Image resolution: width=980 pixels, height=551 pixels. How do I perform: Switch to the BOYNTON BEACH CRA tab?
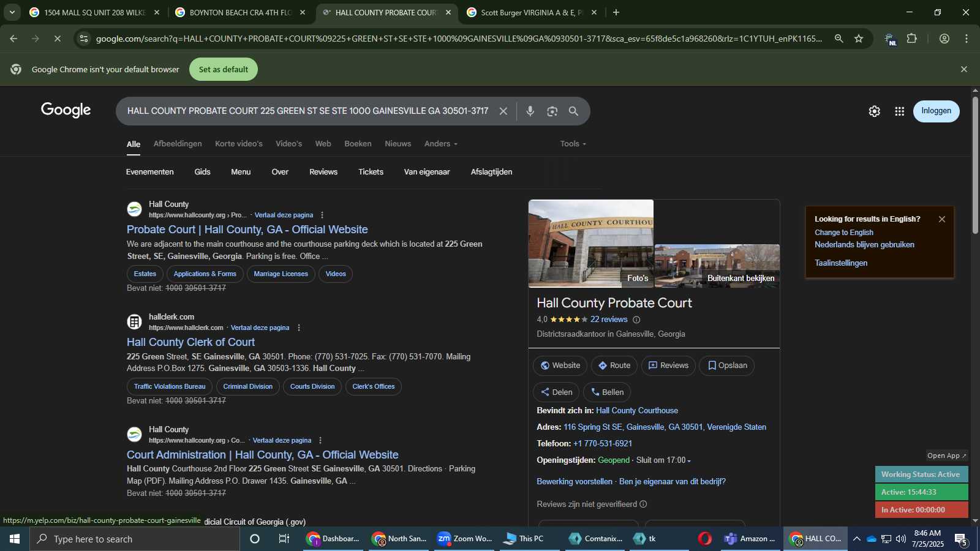pos(240,12)
